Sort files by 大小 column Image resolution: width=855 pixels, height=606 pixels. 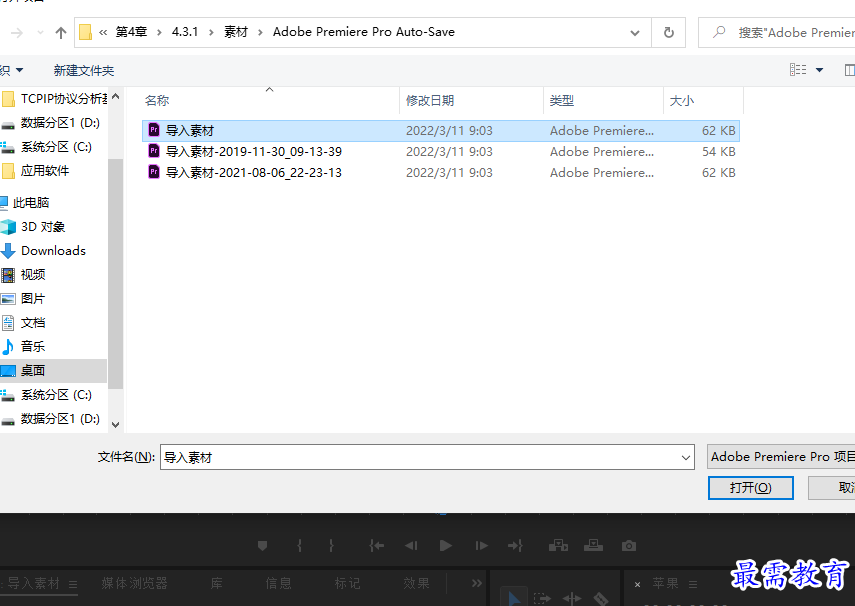(x=682, y=100)
